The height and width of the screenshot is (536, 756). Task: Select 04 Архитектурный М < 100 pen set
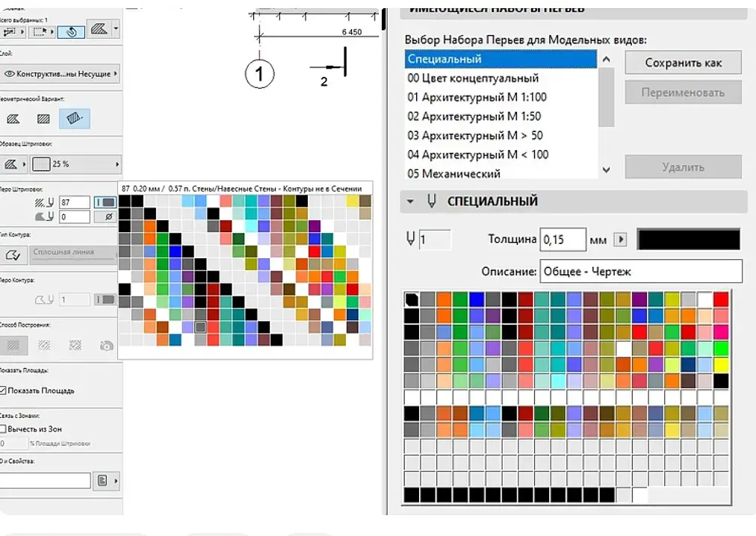point(501,155)
